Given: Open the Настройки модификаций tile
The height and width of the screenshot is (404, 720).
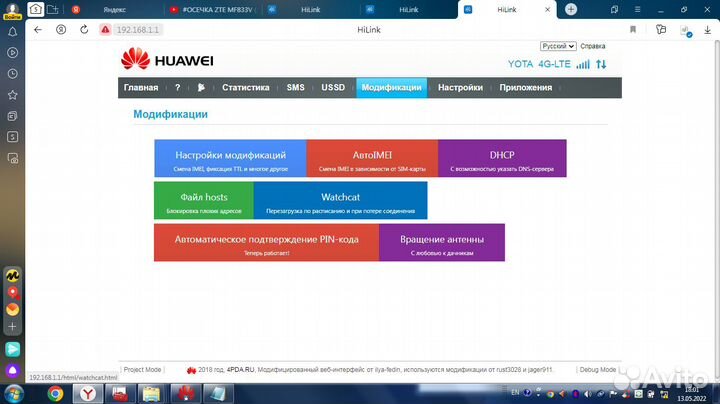Looking at the screenshot, I should (x=230, y=158).
